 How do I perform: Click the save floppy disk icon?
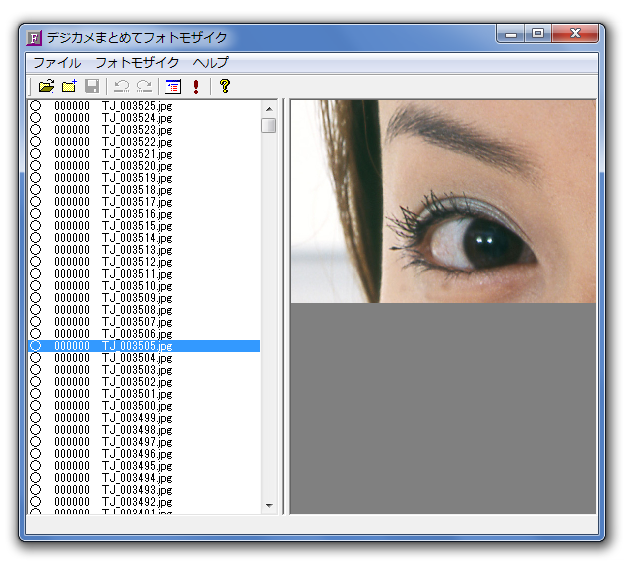pos(92,86)
